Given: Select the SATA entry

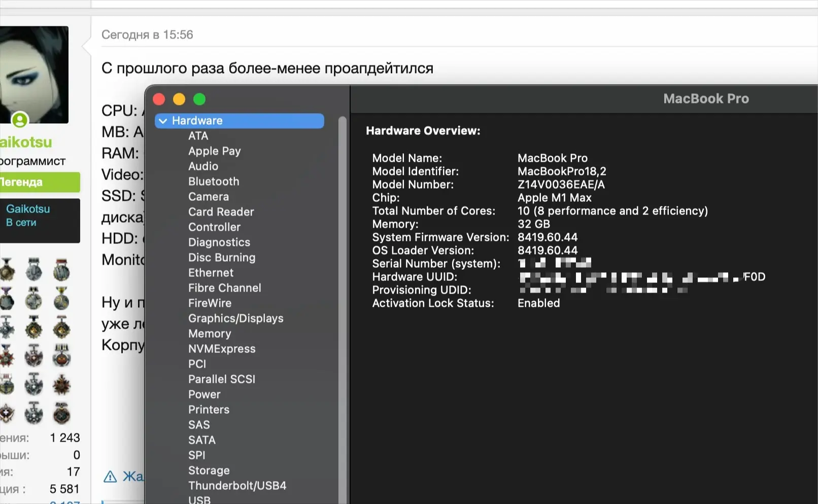Looking at the screenshot, I should tap(202, 440).
